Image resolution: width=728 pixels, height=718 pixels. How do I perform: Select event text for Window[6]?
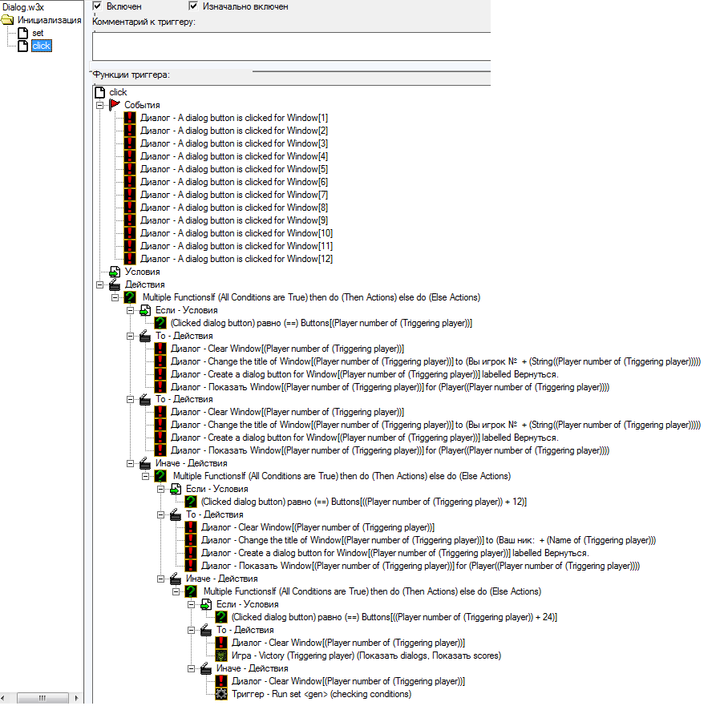click(234, 182)
